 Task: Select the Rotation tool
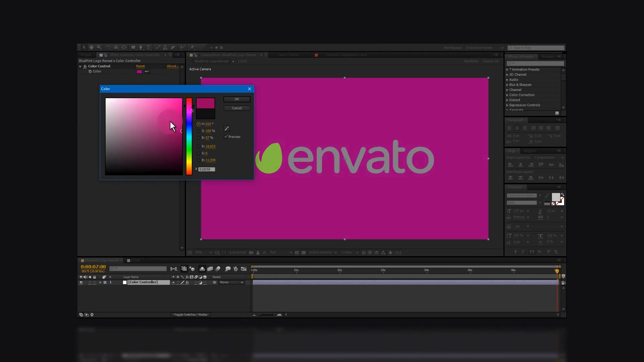point(109,47)
